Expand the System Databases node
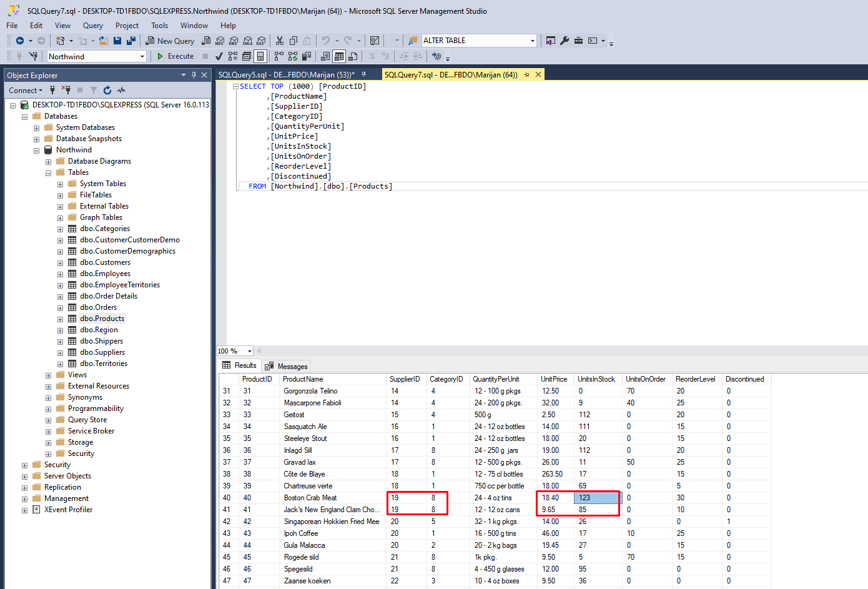868x589 pixels. pyautogui.click(x=36, y=128)
